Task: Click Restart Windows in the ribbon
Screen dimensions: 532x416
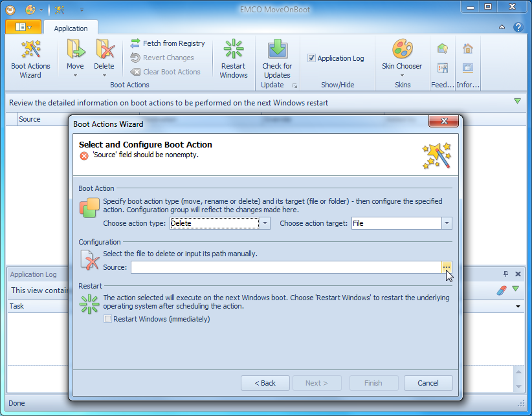Action: [234, 60]
